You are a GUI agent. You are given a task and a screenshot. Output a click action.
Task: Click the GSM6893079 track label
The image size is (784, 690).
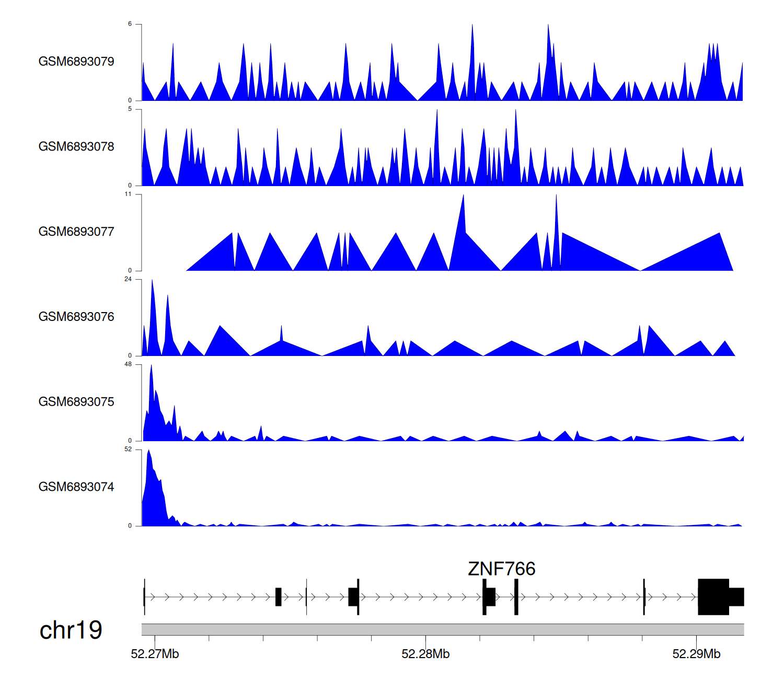pos(76,62)
